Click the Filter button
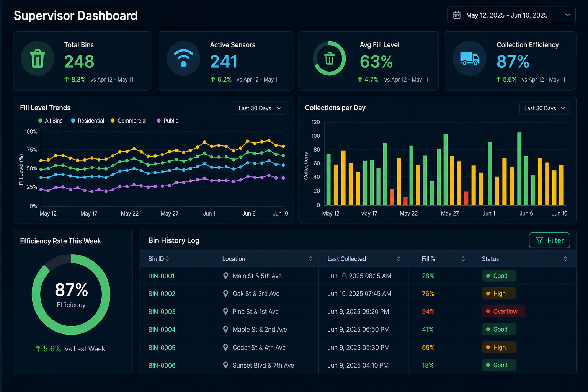Screen dimensions: 588x392 point(549,240)
